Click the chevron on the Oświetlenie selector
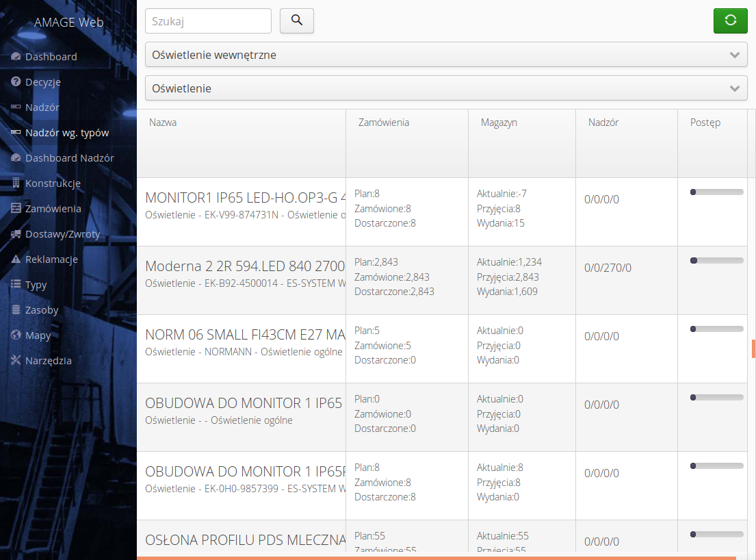 pos(735,88)
